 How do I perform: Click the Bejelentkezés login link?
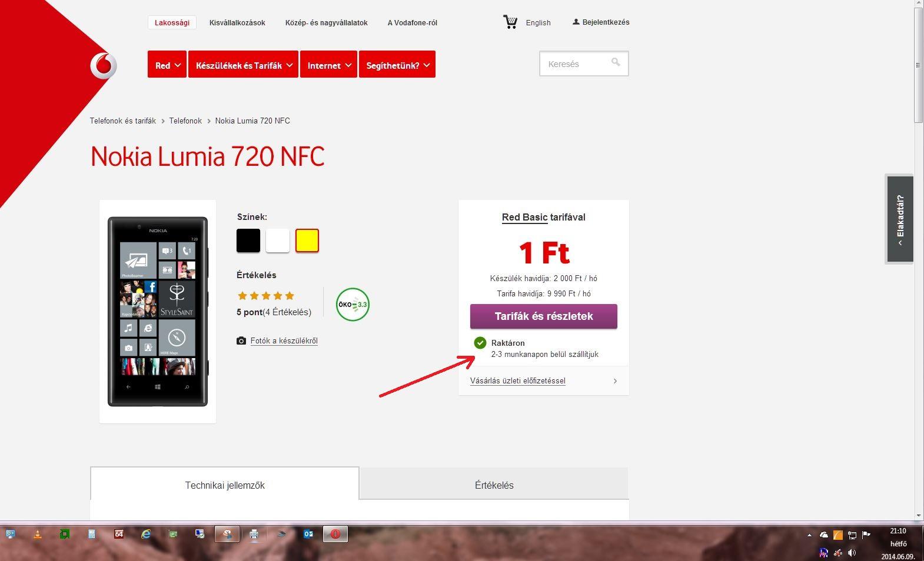[x=601, y=22]
